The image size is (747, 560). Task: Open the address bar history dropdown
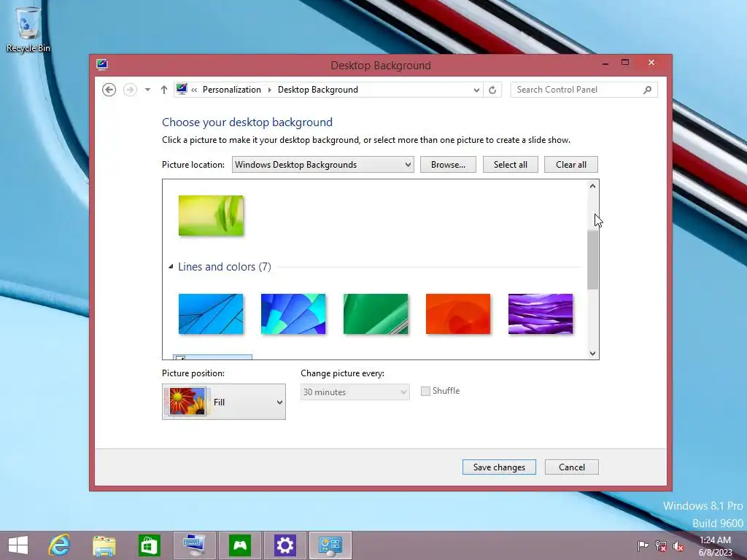[476, 90]
